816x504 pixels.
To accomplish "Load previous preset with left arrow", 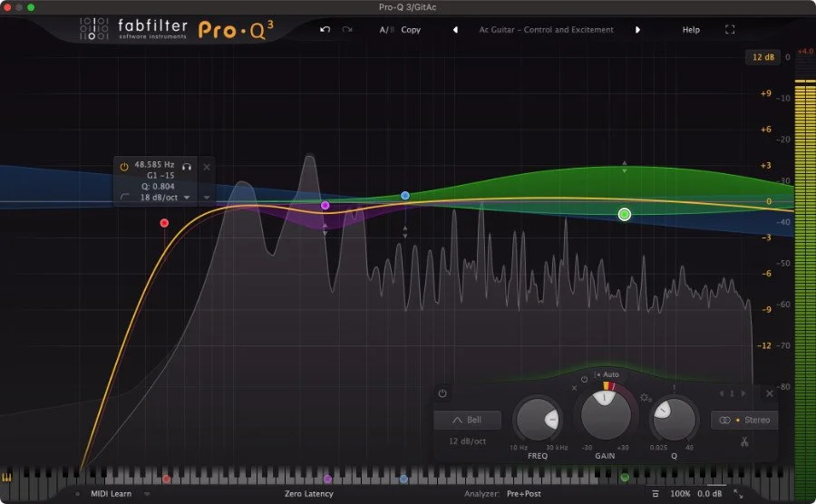I will click(x=455, y=30).
